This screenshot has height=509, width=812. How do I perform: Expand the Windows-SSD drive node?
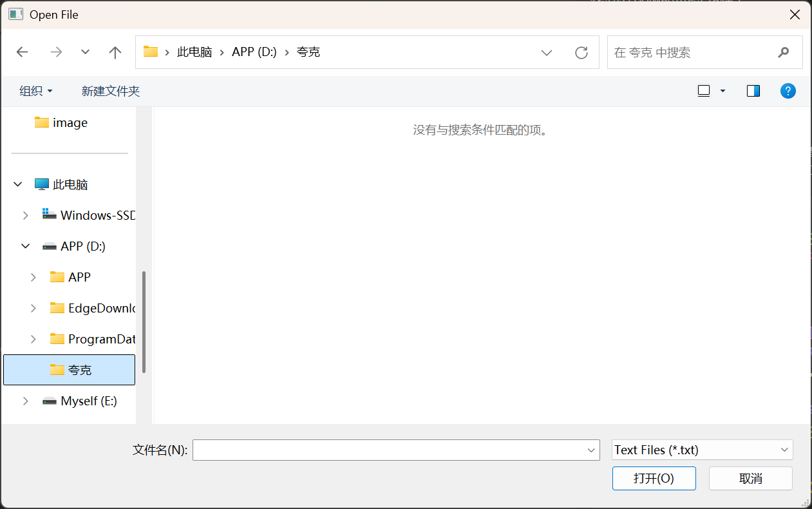(x=26, y=215)
